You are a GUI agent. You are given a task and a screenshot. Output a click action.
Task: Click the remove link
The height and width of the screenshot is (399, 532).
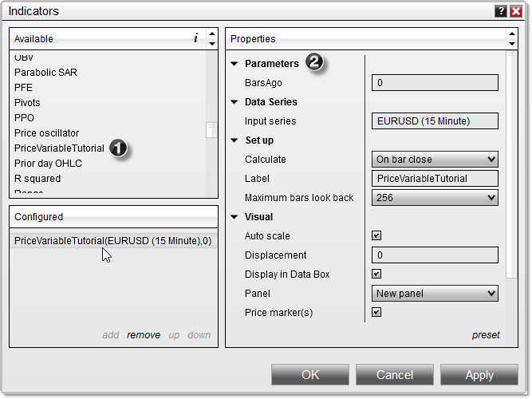pyautogui.click(x=144, y=335)
